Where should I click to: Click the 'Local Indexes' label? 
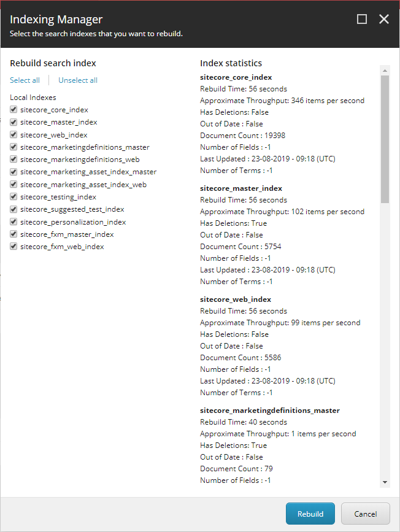33,98
